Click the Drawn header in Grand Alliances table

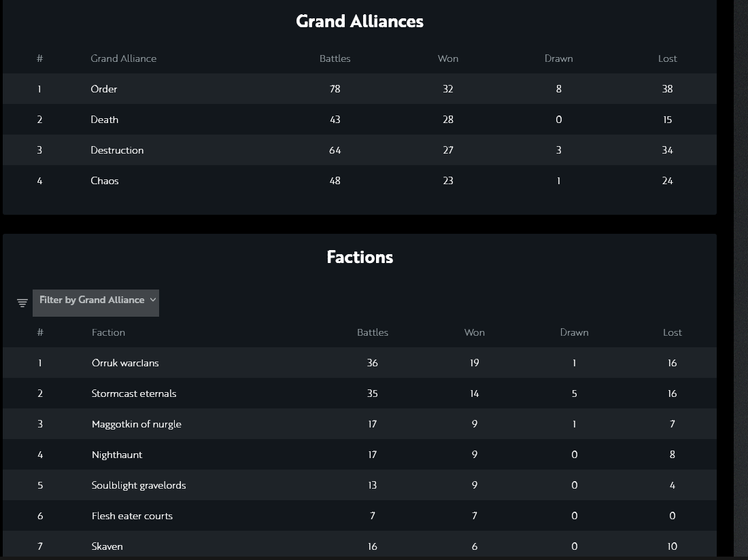(558, 58)
